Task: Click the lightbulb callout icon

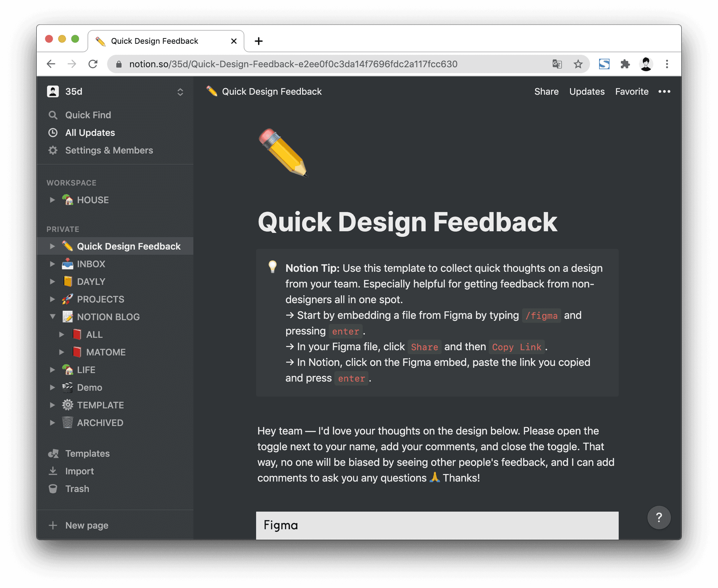Action: click(273, 267)
